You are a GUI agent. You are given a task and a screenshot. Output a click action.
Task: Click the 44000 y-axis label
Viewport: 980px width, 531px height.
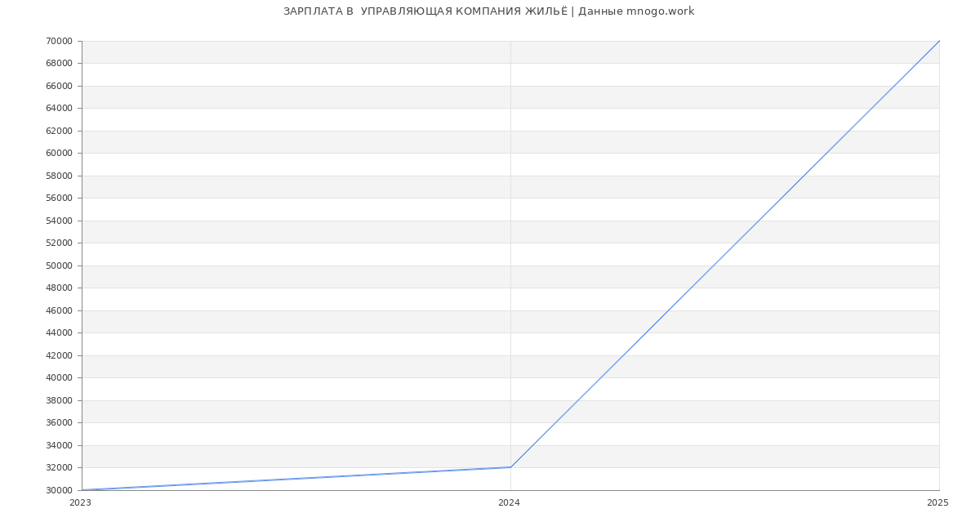point(60,332)
